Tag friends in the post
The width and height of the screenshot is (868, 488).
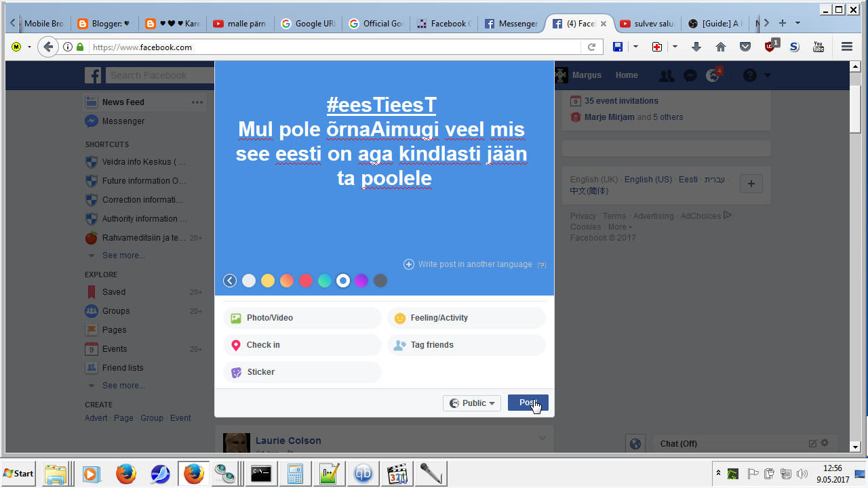click(467, 345)
